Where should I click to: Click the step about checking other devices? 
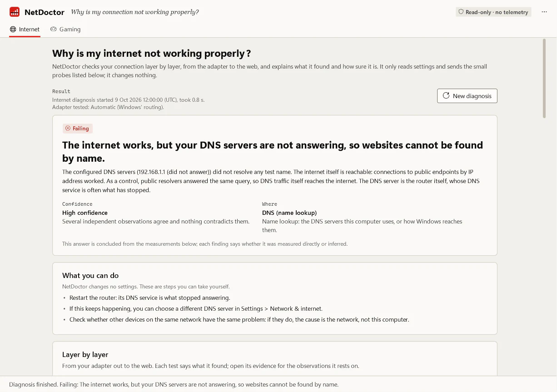point(239,320)
